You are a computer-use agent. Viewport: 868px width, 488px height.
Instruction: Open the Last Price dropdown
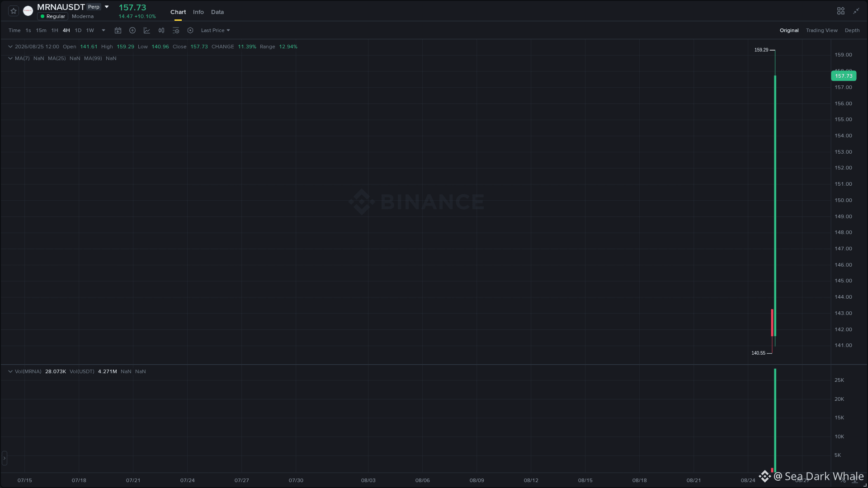click(216, 30)
